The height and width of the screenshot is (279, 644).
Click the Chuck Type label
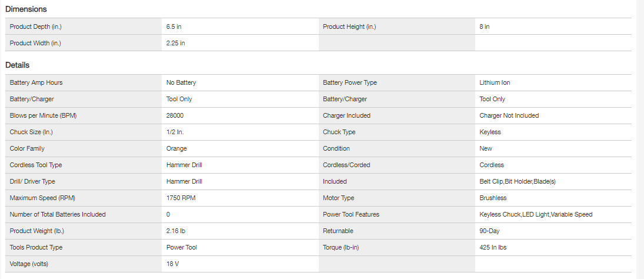coord(342,132)
